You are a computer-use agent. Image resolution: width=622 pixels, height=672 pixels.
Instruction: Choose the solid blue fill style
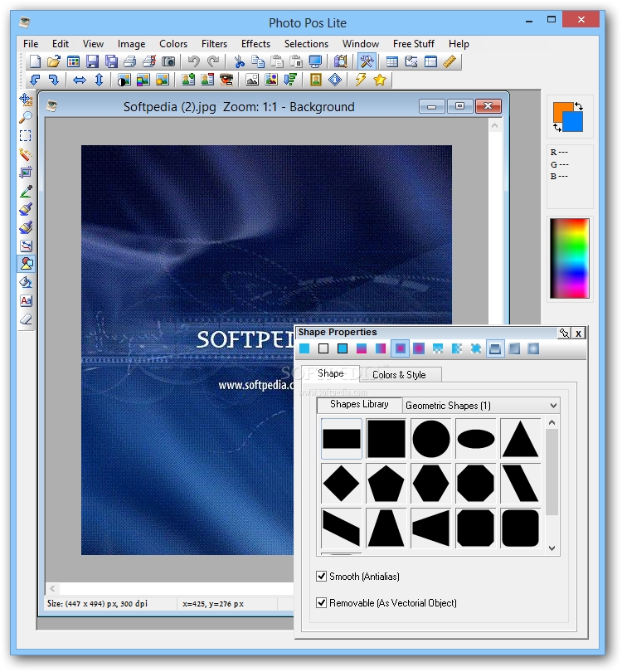point(304,348)
